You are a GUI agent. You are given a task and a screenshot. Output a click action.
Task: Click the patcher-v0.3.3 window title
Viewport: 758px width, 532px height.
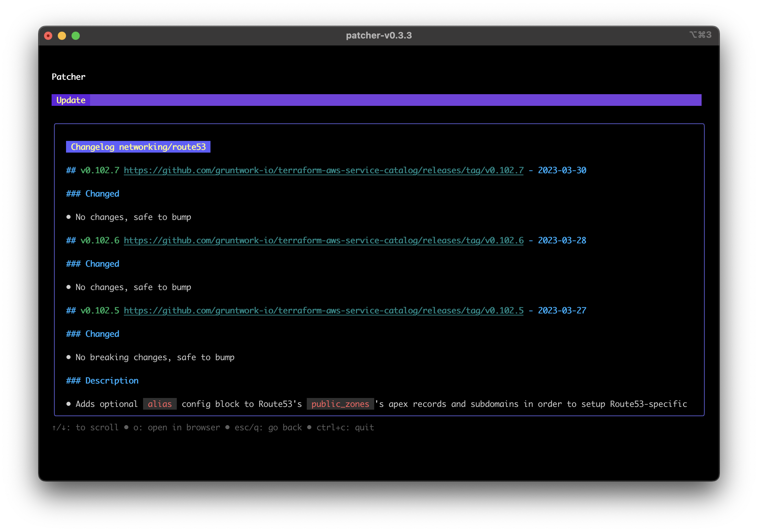click(379, 35)
